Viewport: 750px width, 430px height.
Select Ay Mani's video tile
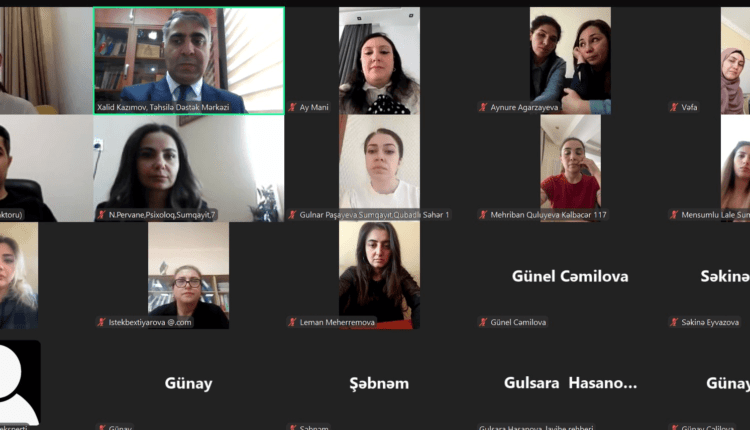379,60
